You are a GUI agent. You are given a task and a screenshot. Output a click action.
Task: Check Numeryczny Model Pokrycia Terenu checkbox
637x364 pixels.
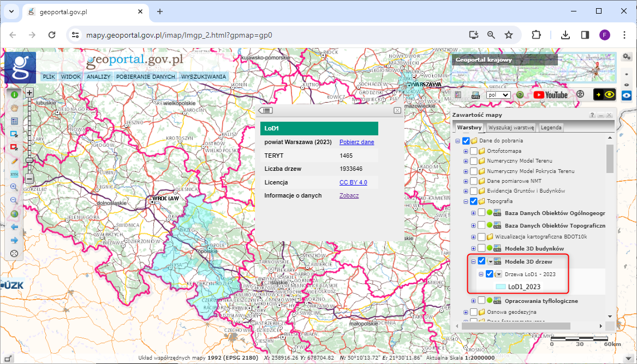point(474,171)
